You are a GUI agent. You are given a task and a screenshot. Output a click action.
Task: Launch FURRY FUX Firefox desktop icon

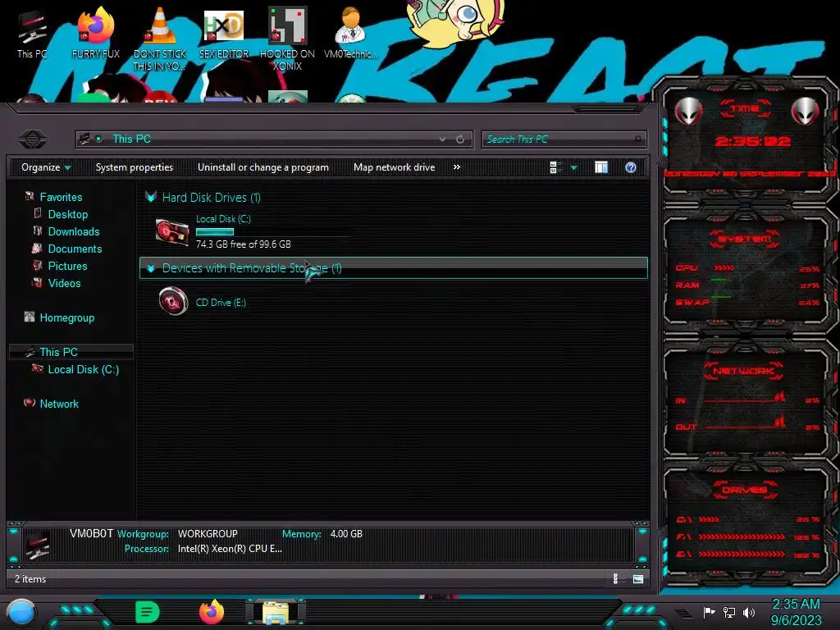click(96, 33)
